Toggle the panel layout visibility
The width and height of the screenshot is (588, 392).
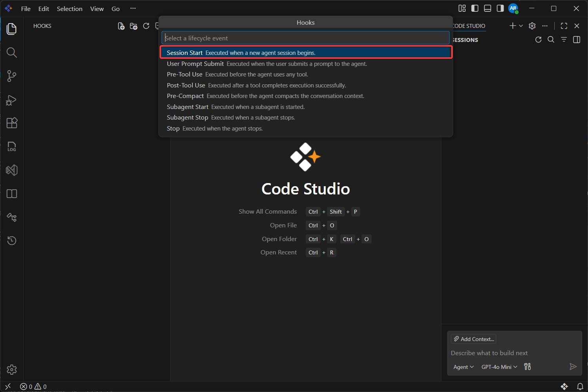pos(487,8)
